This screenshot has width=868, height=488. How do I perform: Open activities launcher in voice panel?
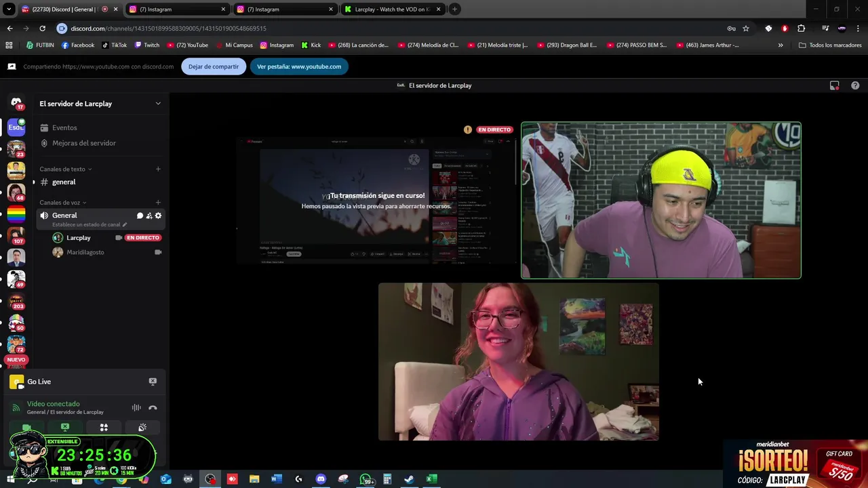tap(104, 428)
